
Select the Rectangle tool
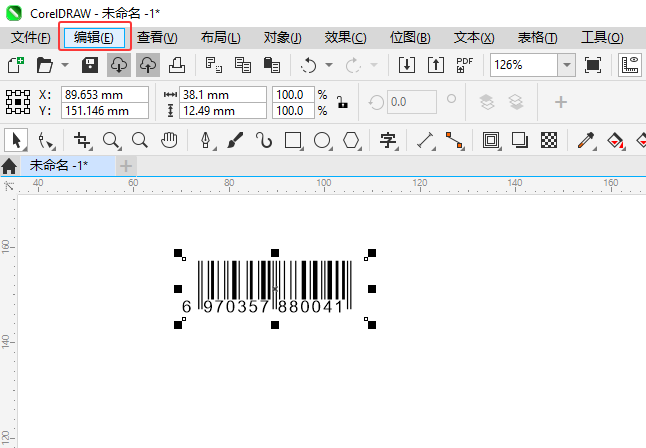pyautogui.click(x=293, y=141)
